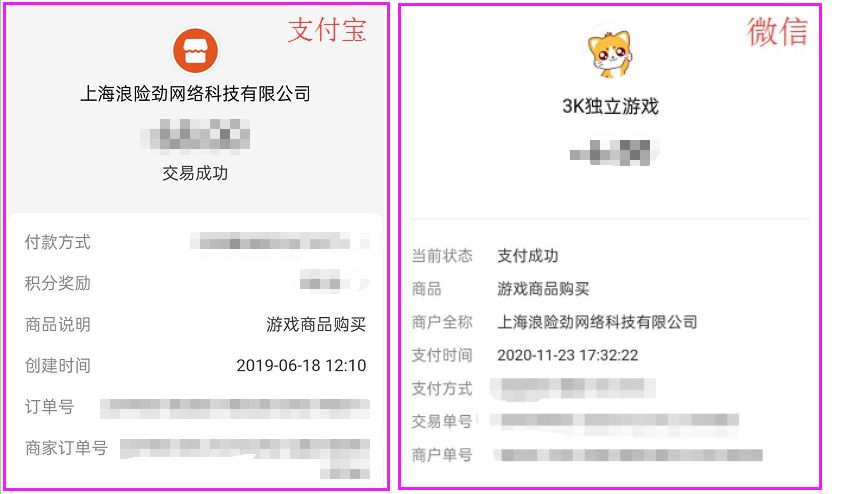Open merchant name 上海浪险劲网络科技有限公司 in Alipay
847x494 pixels.
[x=196, y=94]
